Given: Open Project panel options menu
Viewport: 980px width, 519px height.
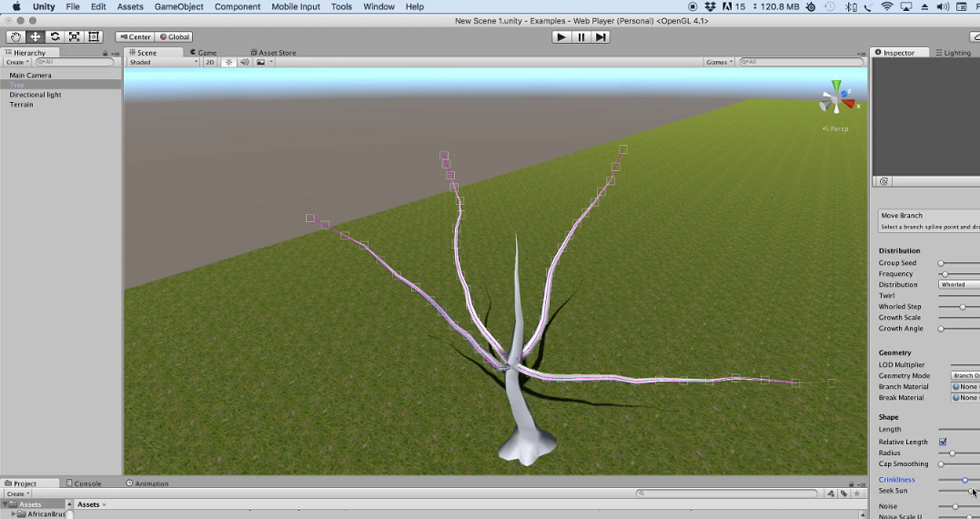Looking at the screenshot, I should pyautogui.click(x=861, y=484).
